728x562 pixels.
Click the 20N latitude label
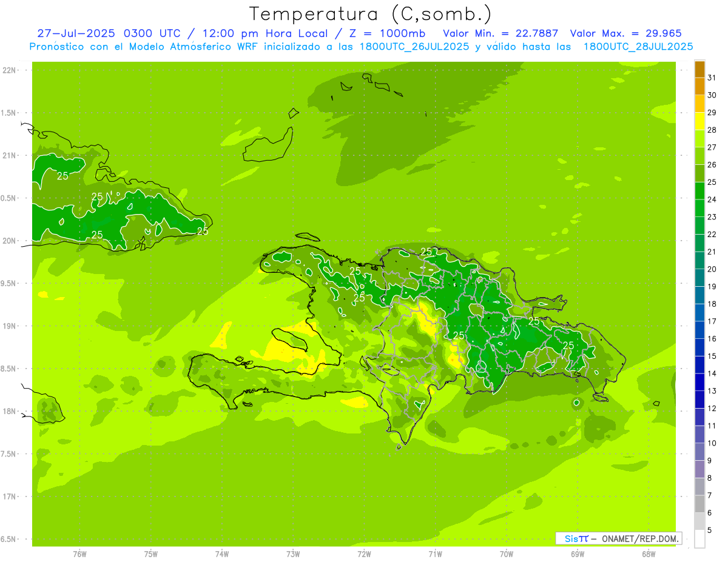tap(9, 241)
